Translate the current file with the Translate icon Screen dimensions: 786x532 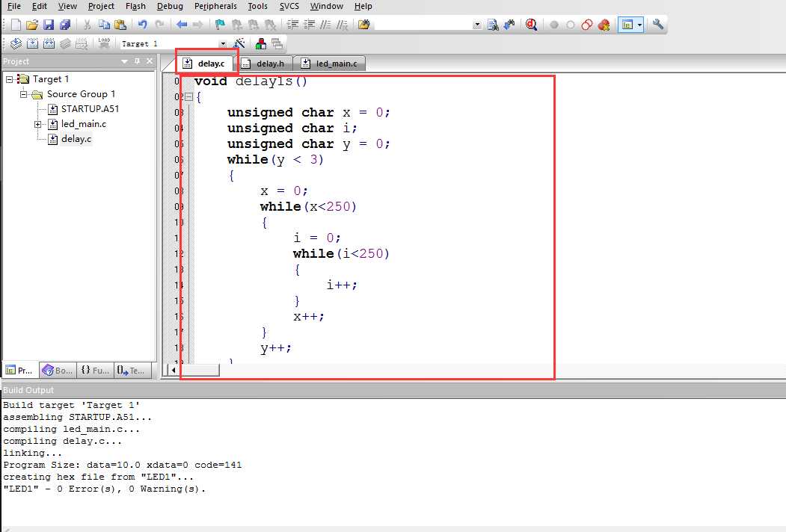click(16, 44)
